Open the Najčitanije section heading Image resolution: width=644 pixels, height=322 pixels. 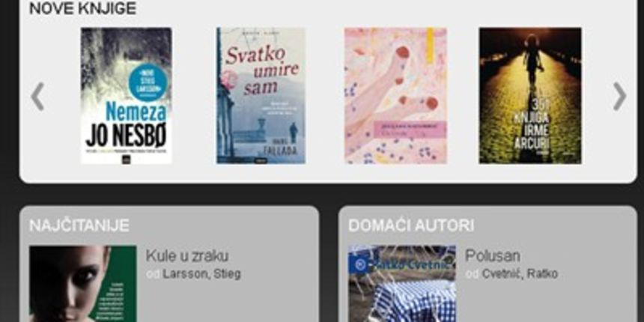click(79, 225)
